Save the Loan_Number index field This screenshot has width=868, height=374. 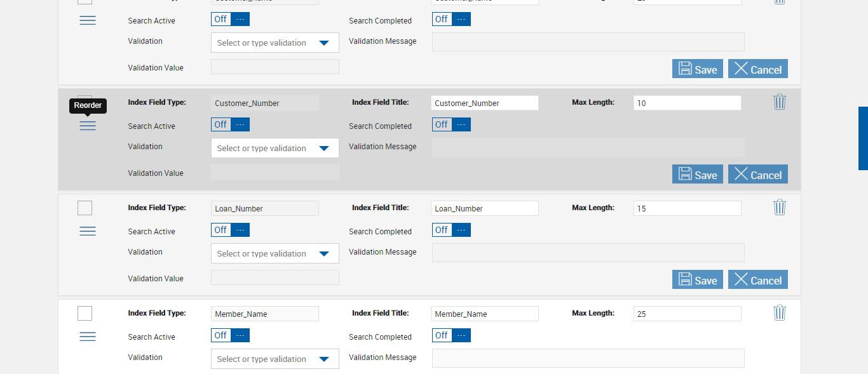(697, 280)
